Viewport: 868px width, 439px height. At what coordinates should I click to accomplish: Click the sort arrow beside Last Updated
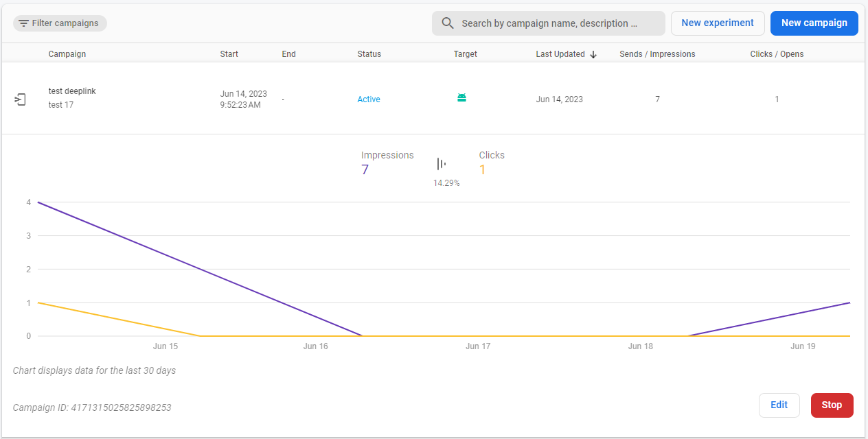click(593, 55)
